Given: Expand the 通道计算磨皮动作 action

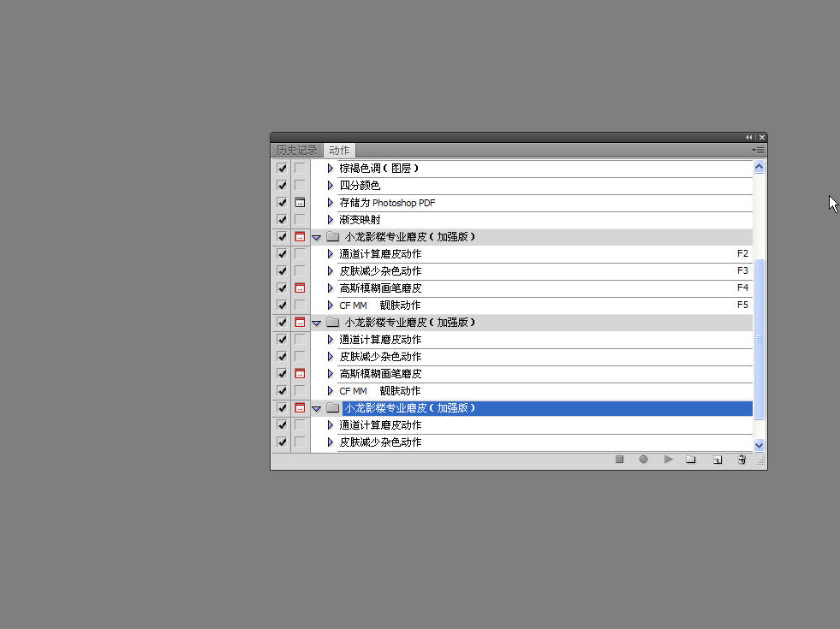Looking at the screenshot, I should click(x=329, y=253).
